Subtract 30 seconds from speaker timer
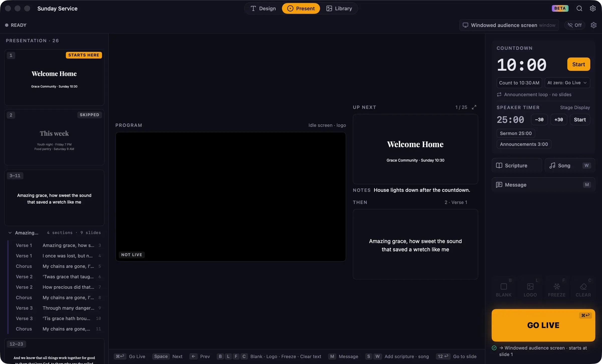 click(539, 120)
